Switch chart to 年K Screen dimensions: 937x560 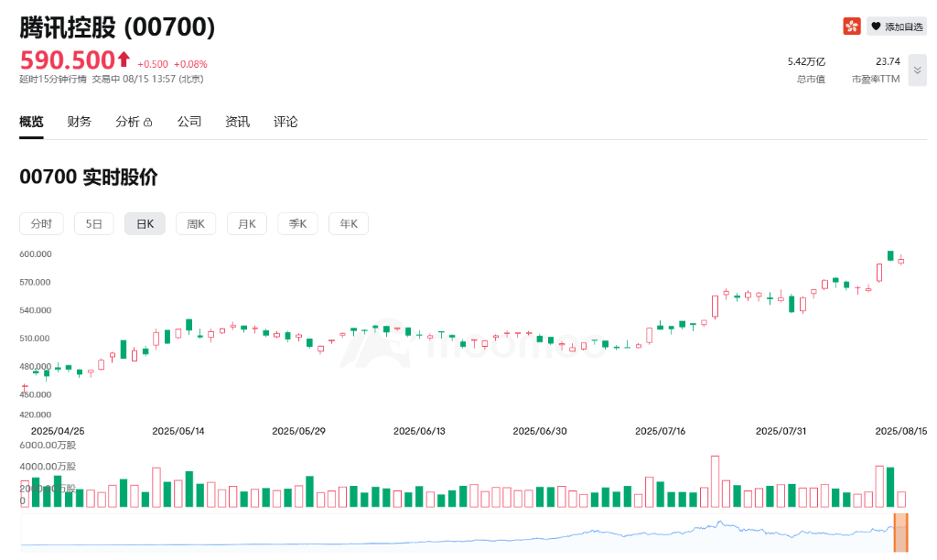coord(349,223)
